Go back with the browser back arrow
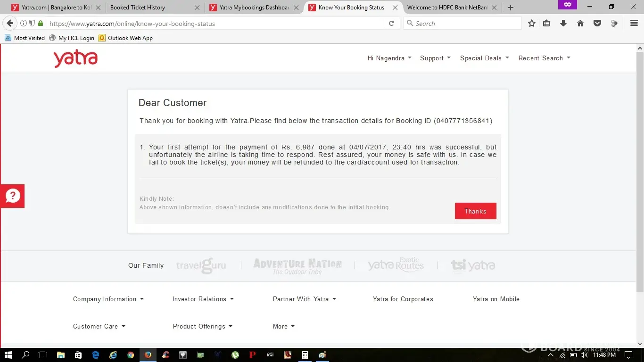 coord(10,23)
